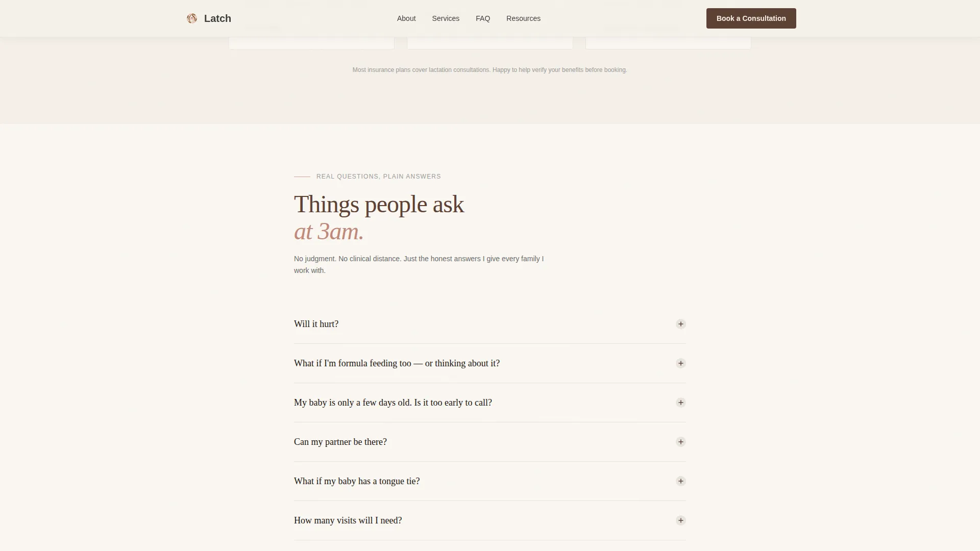Screen dimensions: 980x551
Task: Expand 'My baby is only a few days old' question
Action: click(x=489, y=403)
